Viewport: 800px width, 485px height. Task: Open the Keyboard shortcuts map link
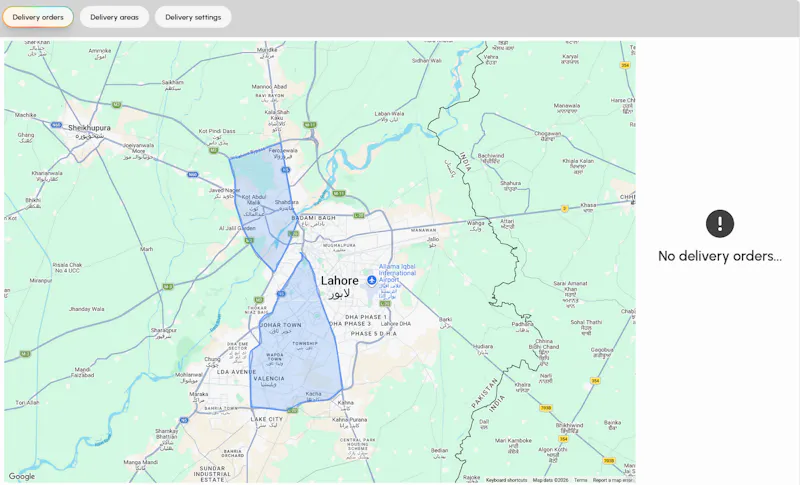coord(506,480)
